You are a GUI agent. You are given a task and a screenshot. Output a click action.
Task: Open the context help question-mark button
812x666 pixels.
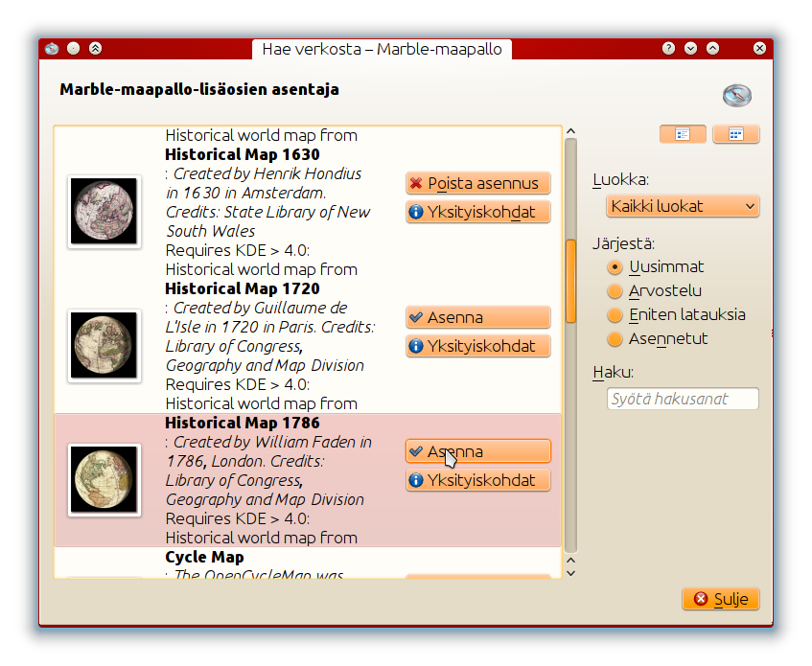(668, 49)
